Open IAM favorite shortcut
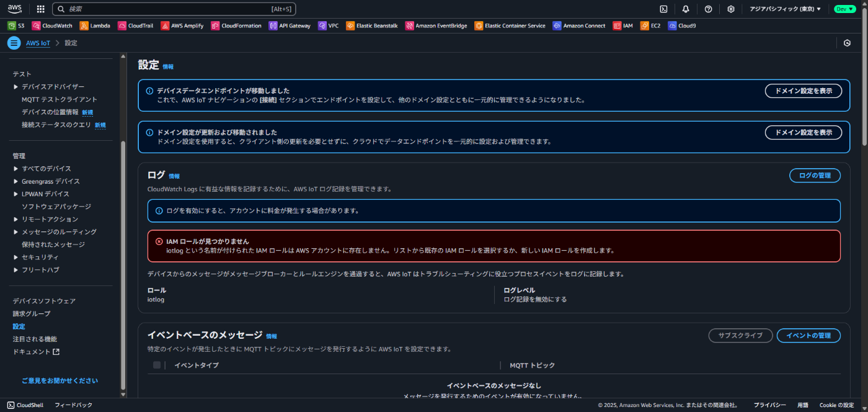Viewport: 868px width, 412px height. pyautogui.click(x=623, y=26)
